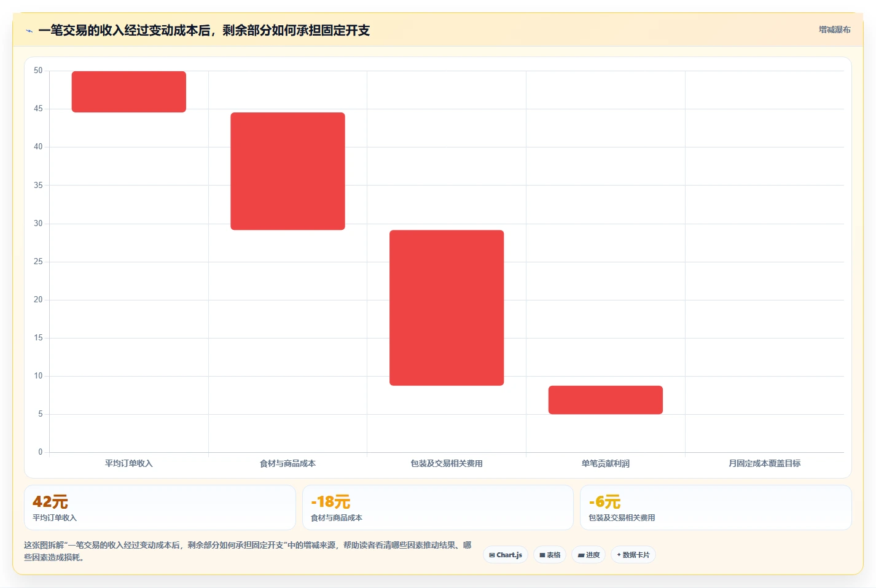Image resolution: width=876 pixels, height=588 pixels.
Task: Click the -18元 食材与商品成本 data card
Action: (x=438, y=508)
